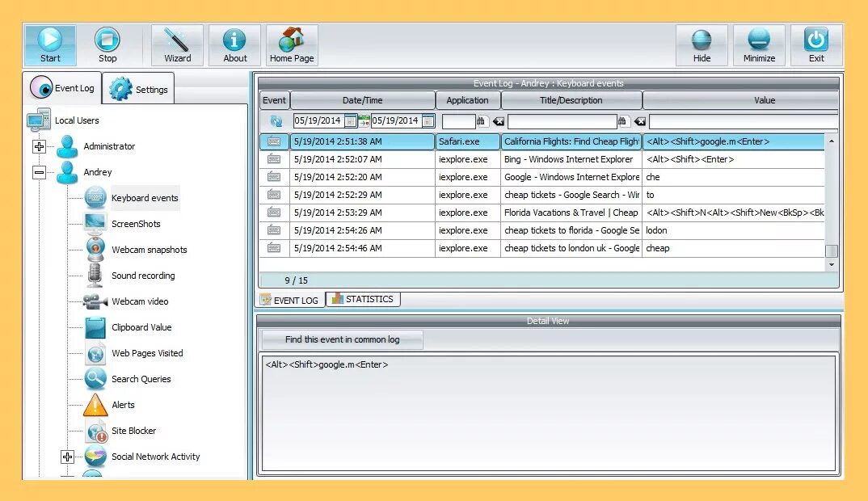Click the Webcam snapshots camera icon
868x501 pixels.
click(95, 249)
